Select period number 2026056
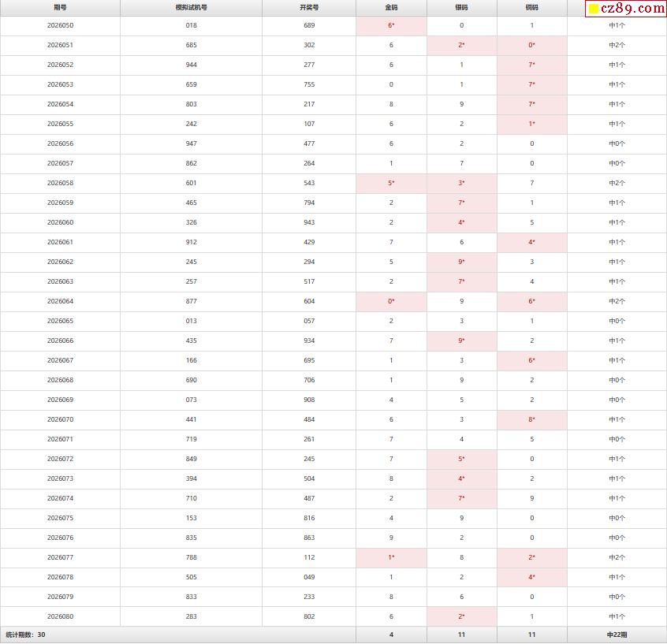 tap(60, 143)
